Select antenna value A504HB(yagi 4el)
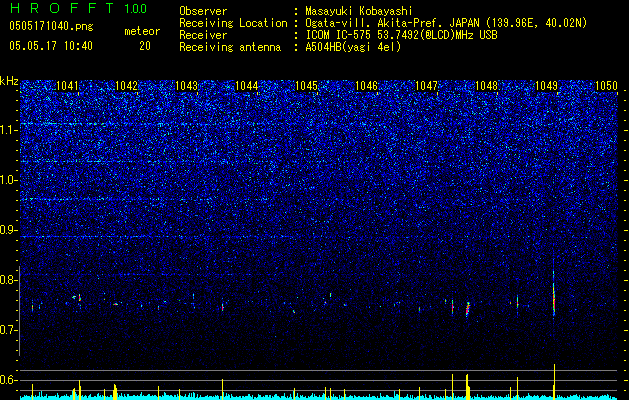 (353, 47)
